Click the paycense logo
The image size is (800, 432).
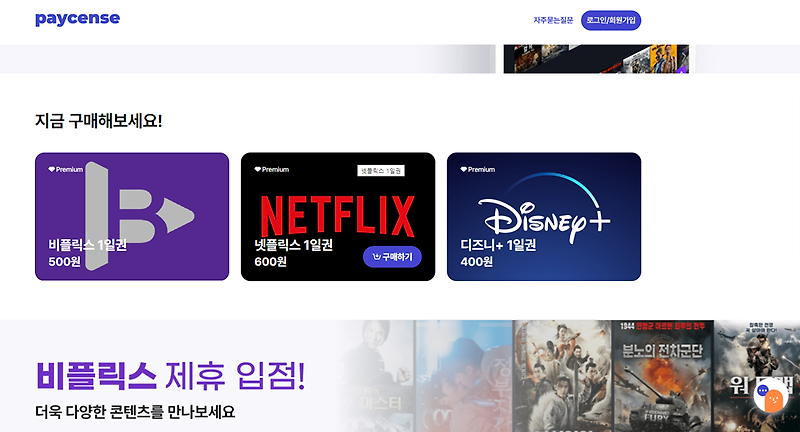(78, 19)
